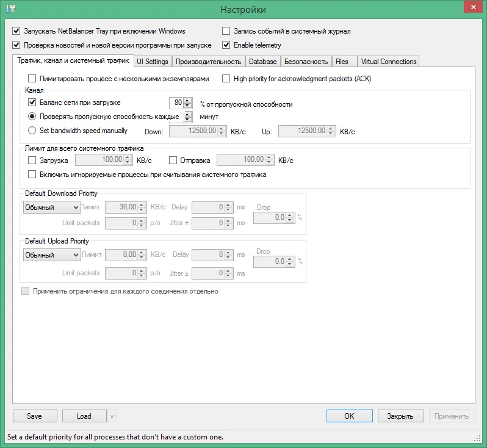Click the status bar text about default priority
Viewport: 487px width, 448px height.
(115, 437)
